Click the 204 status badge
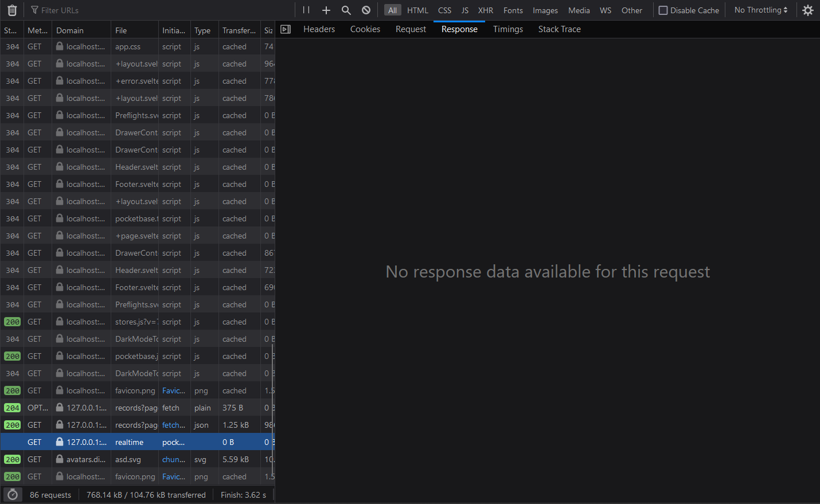 (x=13, y=408)
